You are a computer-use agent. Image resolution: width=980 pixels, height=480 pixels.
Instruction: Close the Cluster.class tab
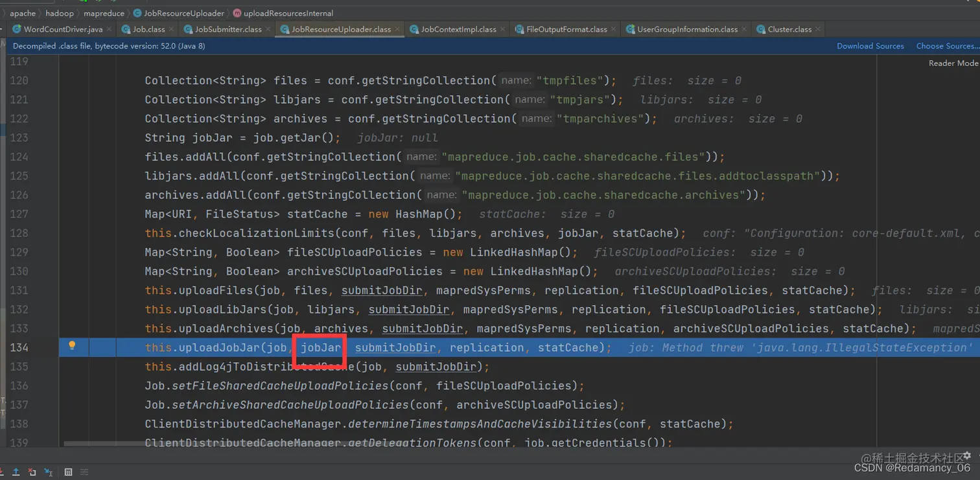(x=818, y=29)
